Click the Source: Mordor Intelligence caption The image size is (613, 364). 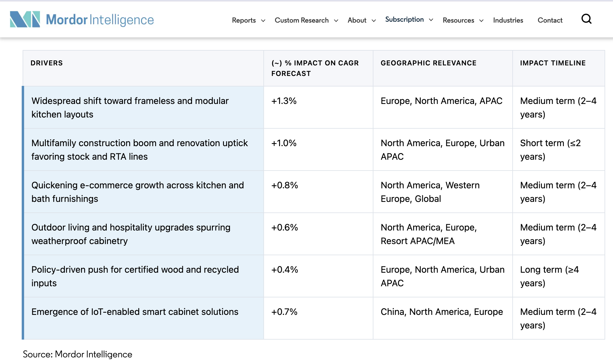click(x=77, y=354)
